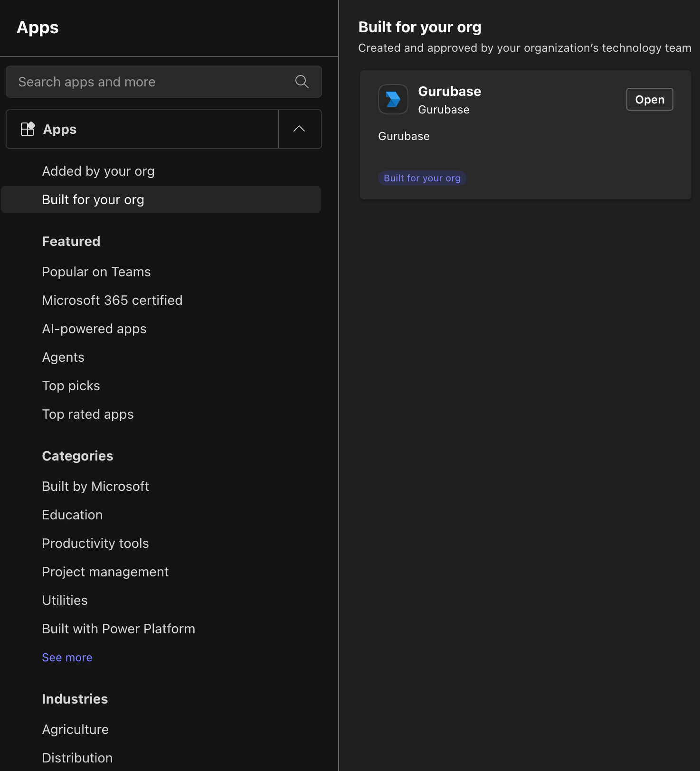
Task: Select the Productivity tools category
Action: [x=95, y=543]
